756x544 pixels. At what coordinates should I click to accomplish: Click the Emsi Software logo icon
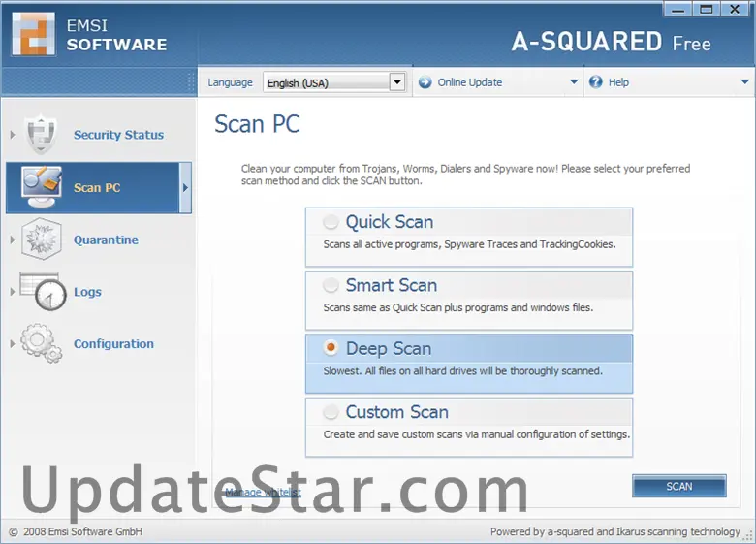click(33, 34)
